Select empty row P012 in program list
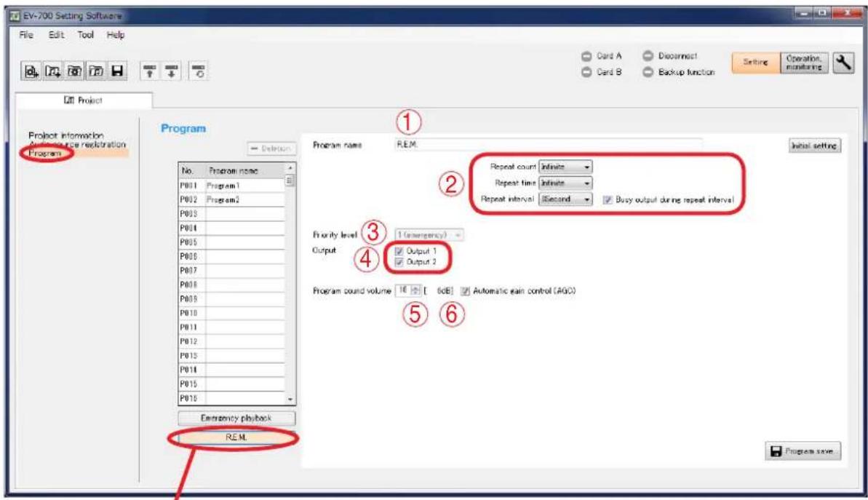The width and height of the screenshot is (868, 500). [231, 341]
